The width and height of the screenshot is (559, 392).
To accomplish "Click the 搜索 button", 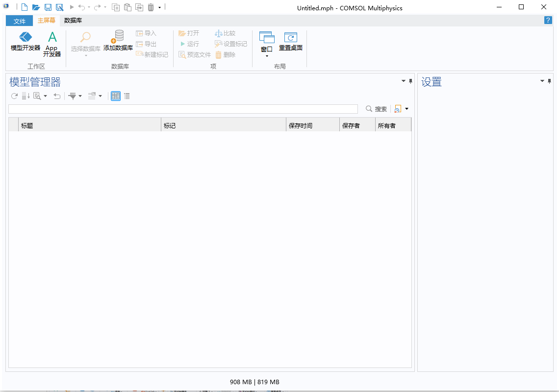I will [377, 109].
